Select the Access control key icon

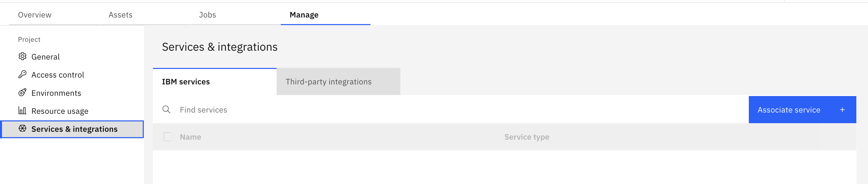[22, 75]
